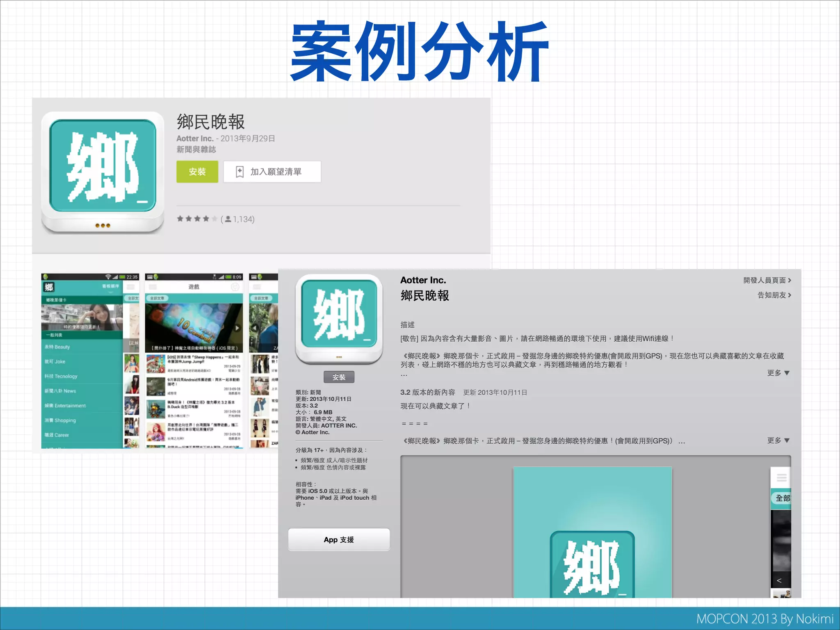Open the 鄉晚那個卡 banner photo
This screenshot has height=630, width=840.
coord(82,317)
